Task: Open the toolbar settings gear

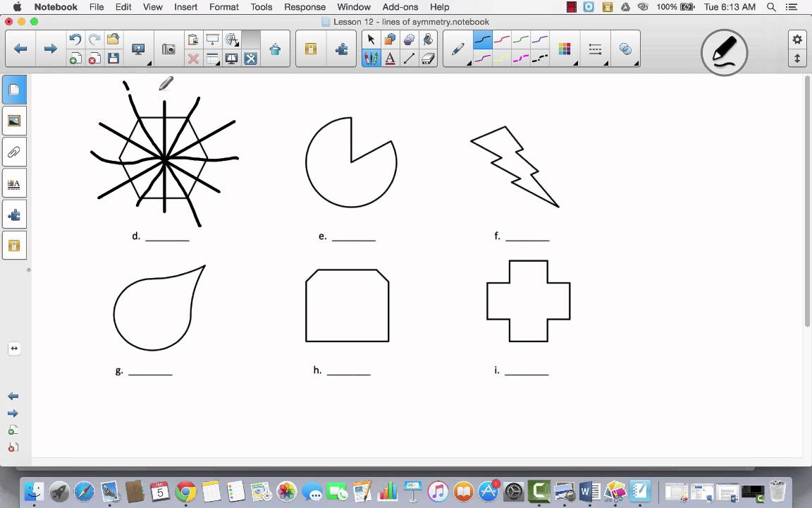Action: click(797, 40)
